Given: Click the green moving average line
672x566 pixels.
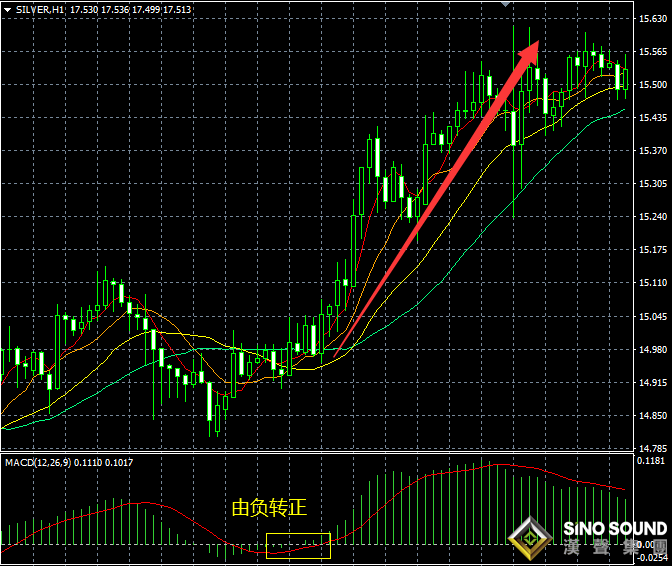Looking at the screenshot, I should (500, 211).
